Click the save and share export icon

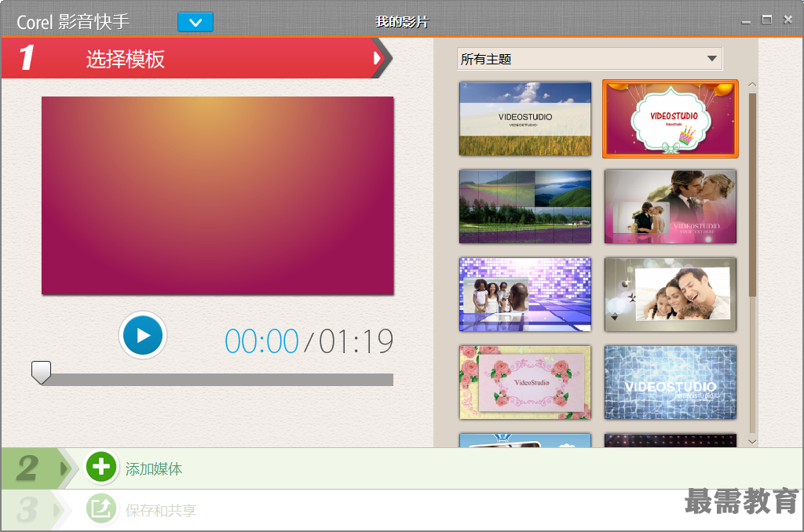[x=101, y=508]
